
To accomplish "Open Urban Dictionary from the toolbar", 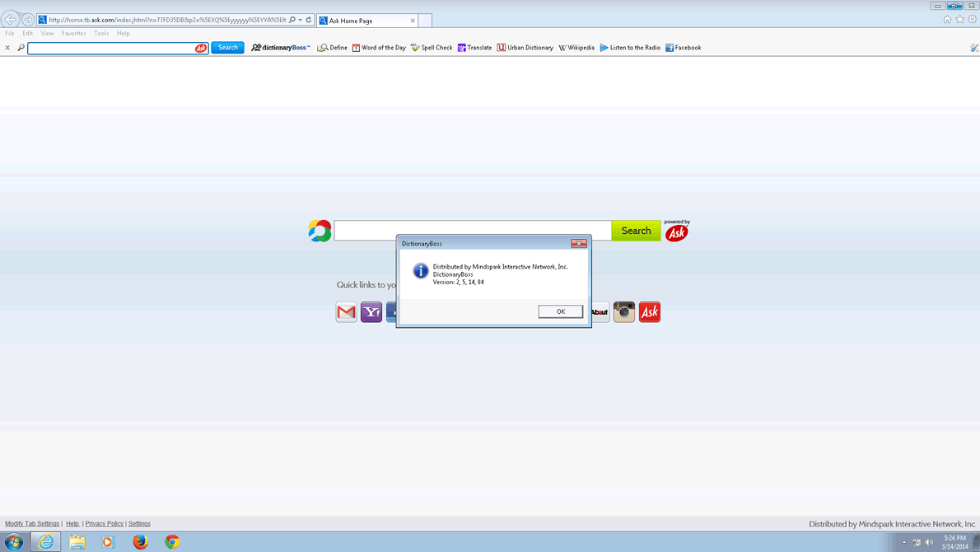I will point(525,48).
